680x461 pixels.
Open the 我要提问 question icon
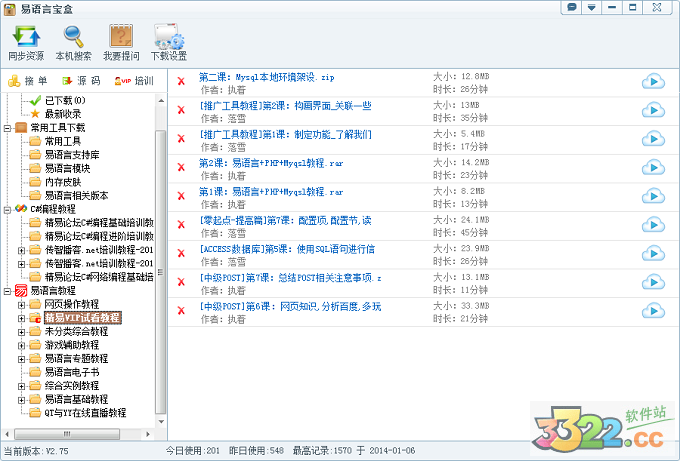pos(121,42)
